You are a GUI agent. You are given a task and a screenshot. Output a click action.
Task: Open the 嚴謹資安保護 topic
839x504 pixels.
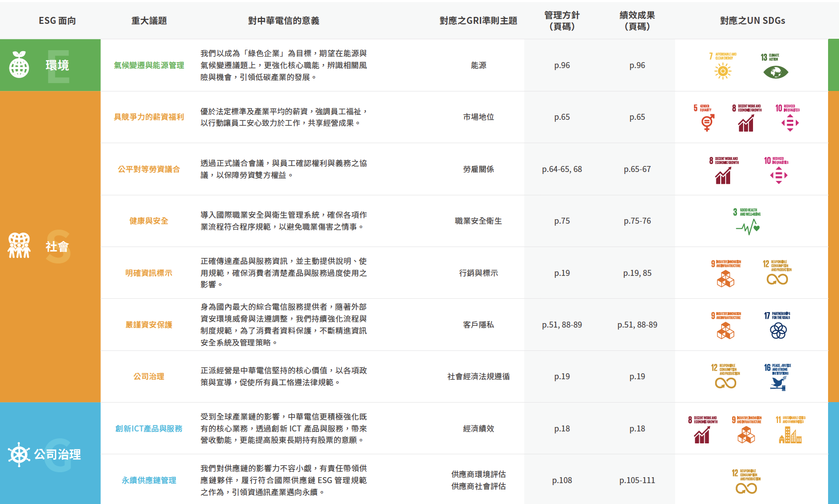point(149,325)
